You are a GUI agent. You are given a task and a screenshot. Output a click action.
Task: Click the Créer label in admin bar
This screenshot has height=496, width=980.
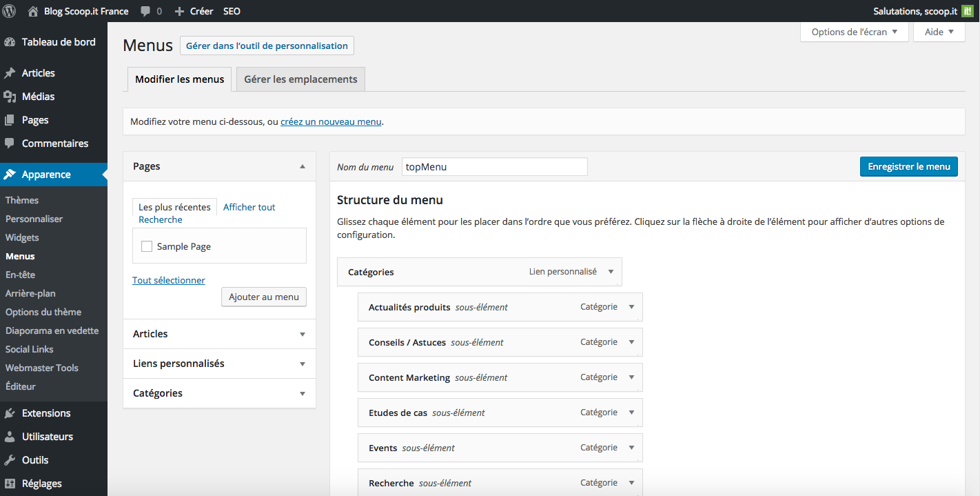pos(202,11)
